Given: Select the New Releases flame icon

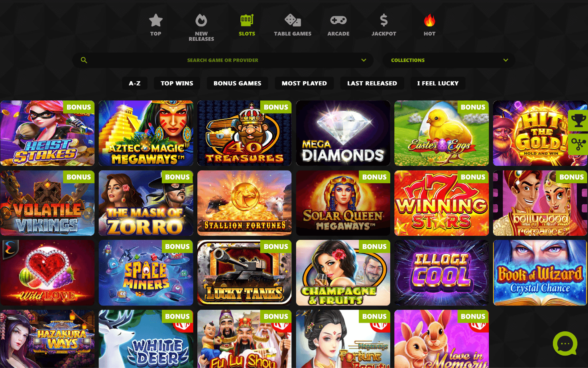Looking at the screenshot, I should [201, 20].
